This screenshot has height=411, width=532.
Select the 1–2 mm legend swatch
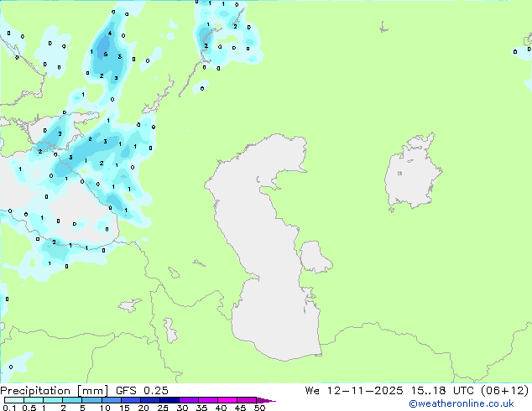53,400
